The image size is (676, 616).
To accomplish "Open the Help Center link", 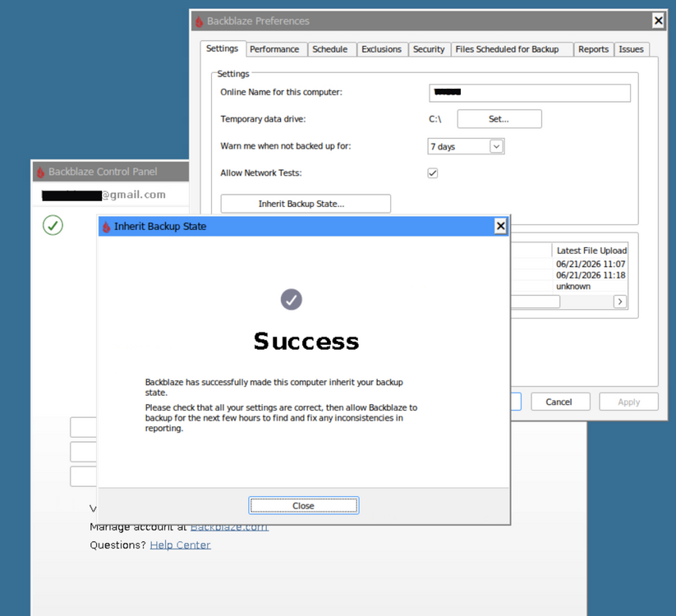I will click(180, 545).
